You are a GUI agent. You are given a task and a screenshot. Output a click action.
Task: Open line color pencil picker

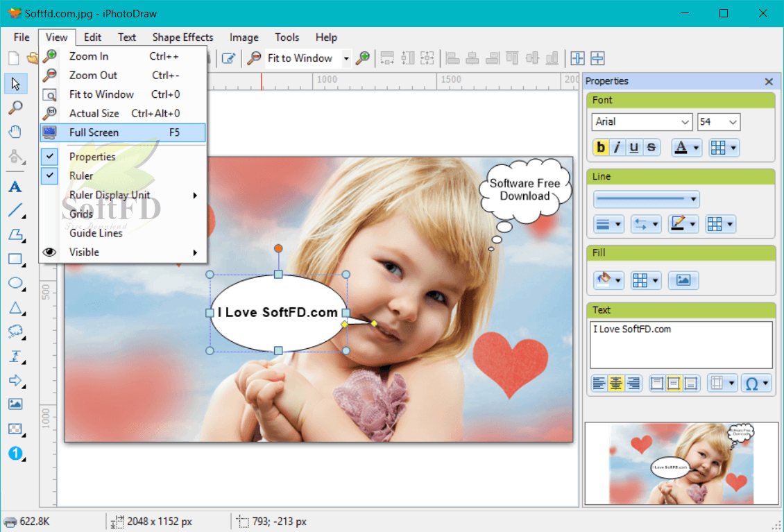click(683, 224)
